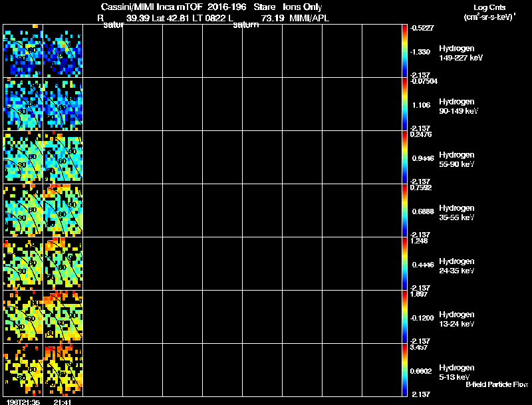Pick the 35-55 keV image at 21:41
The height and width of the screenshot is (405, 532).
(63, 211)
